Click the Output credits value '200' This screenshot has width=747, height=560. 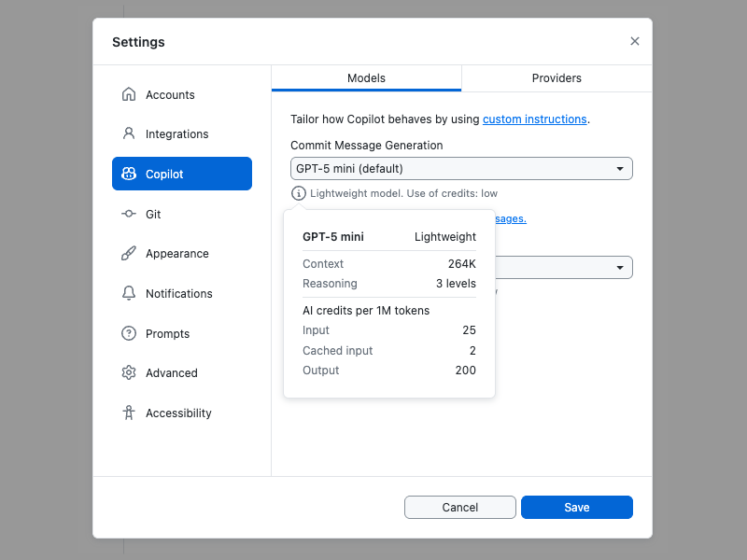coord(465,370)
